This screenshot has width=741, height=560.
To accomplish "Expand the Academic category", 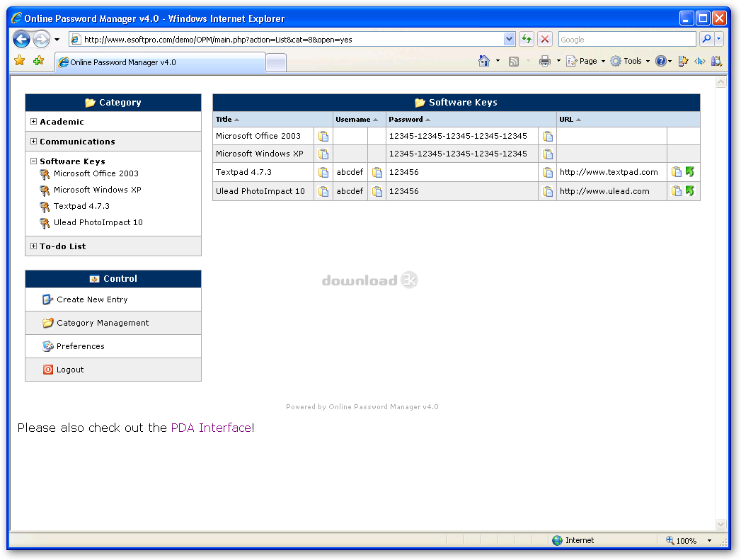I will [33, 122].
